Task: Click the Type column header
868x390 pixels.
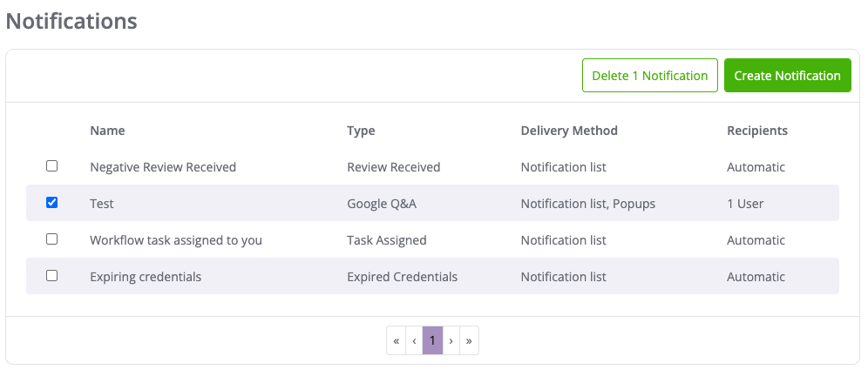Action: tap(361, 131)
